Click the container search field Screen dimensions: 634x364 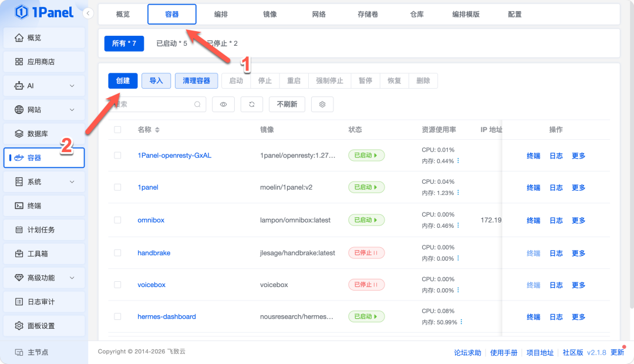157,105
